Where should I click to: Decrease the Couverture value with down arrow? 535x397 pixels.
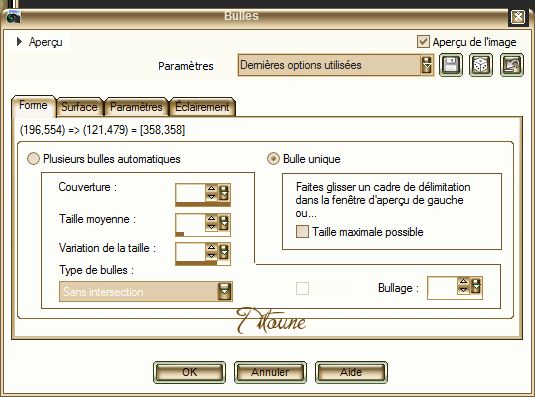[212, 197]
